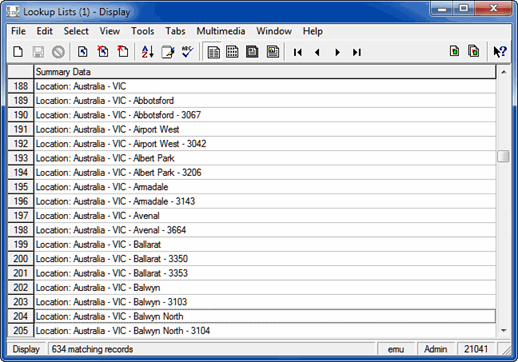Screen dimensions: 518x362
Task: Click 'Albert Park - 3206' row
Action: pyautogui.click(x=265, y=172)
